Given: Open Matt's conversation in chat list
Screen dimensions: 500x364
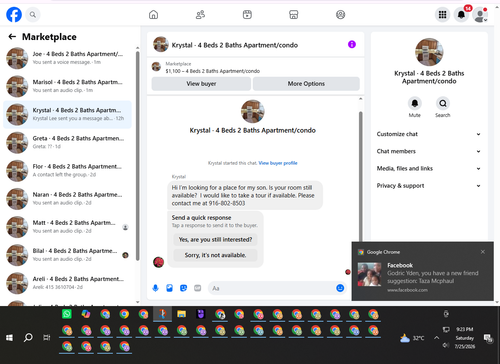Looking at the screenshot, I should coord(67,227).
